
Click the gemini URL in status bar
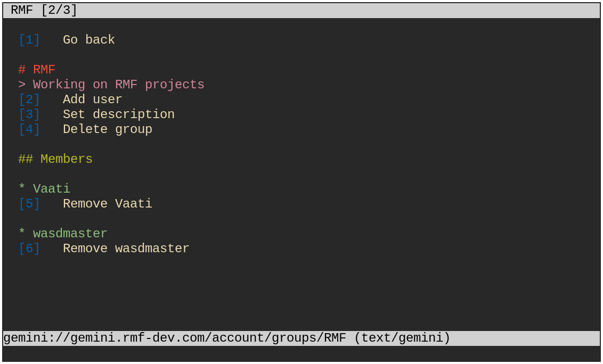click(x=175, y=338)
